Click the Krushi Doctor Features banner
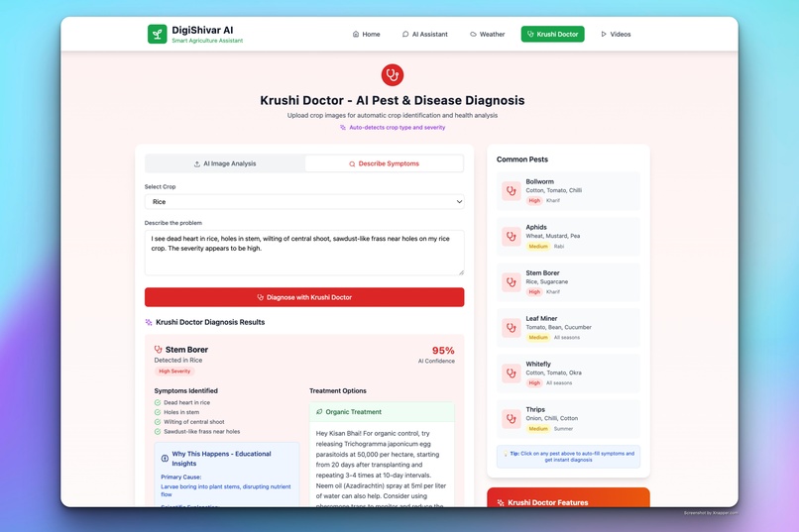Screen dimensions: 799x532 568,498
